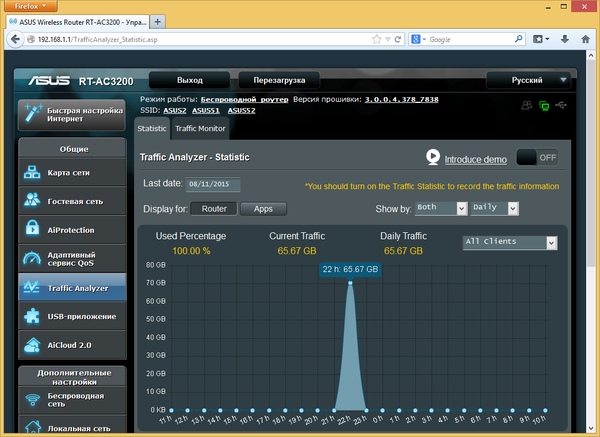Click the 22h data point on chart
This screenshot has width=600, height=437.
pyautogui.click(x=350, y=283)
